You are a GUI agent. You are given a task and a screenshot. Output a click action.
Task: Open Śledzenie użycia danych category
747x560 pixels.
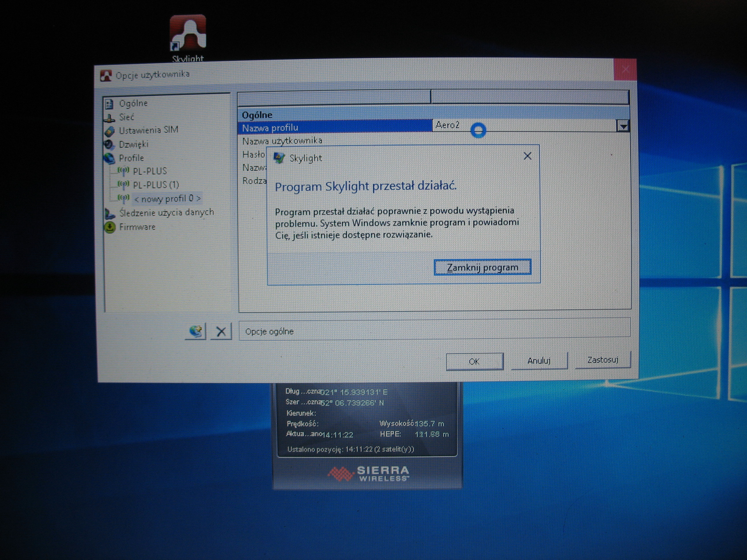tap(167, 212)
